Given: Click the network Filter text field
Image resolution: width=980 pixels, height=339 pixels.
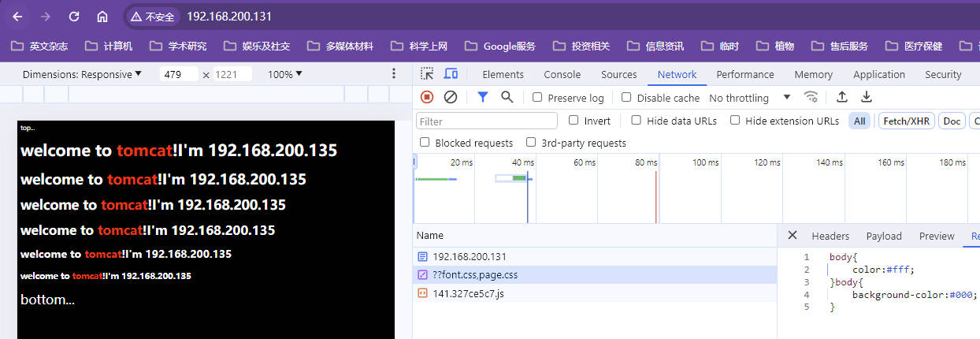Looking at the screenshot, I should [x=487, y=121].
